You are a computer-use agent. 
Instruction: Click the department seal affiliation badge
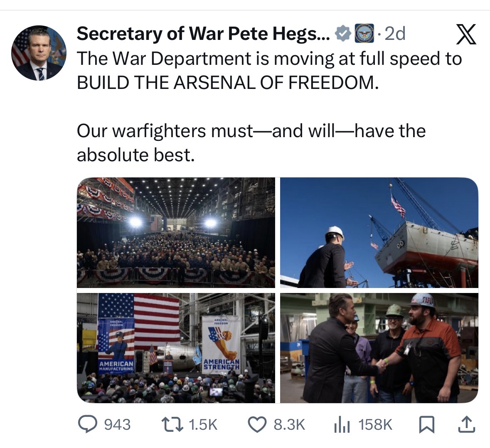point(364,34)
